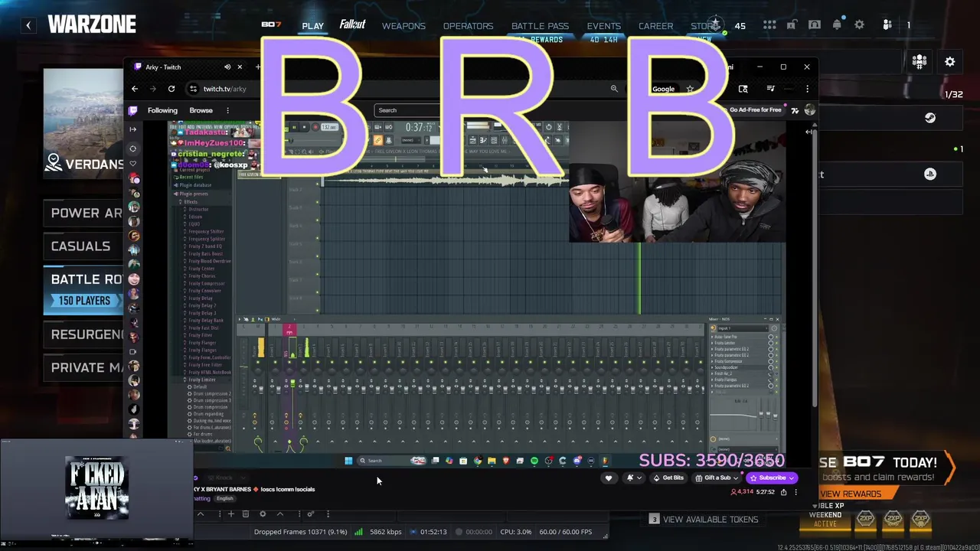
Task: Select the BATTLE ROYALE 150 players mode
Action: [84, 289]
